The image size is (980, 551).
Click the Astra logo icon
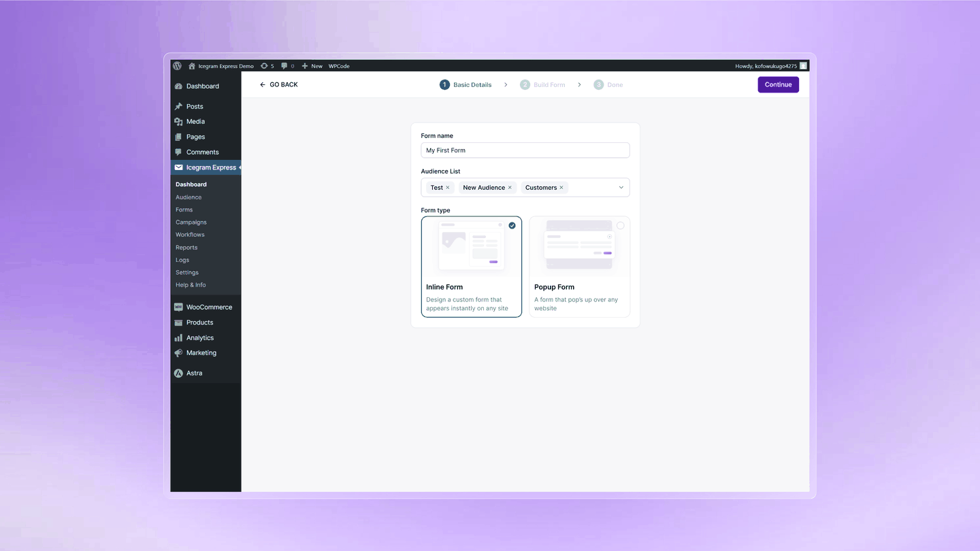coord(178,373)
